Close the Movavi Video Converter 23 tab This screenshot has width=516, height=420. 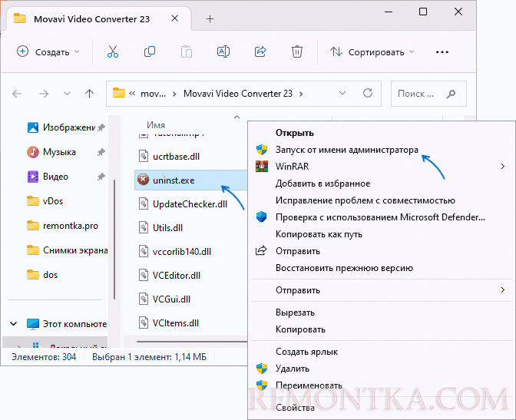click(175, 18)
